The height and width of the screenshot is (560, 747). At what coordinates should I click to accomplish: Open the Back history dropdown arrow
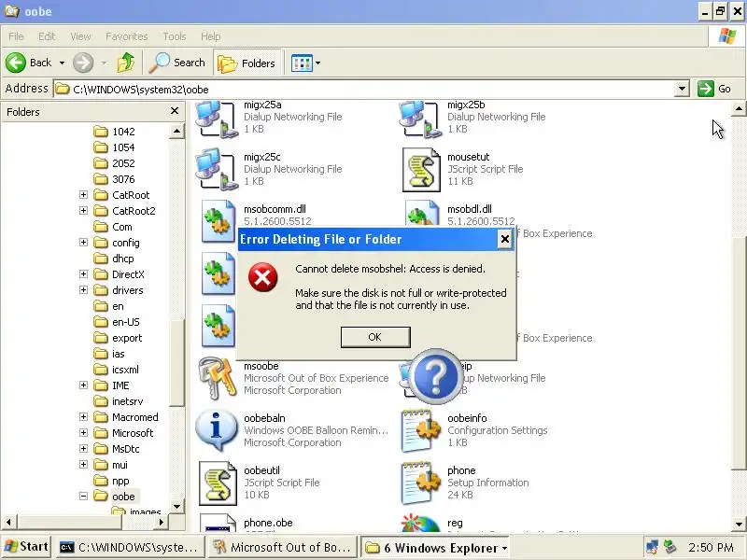tap(62, 63)
